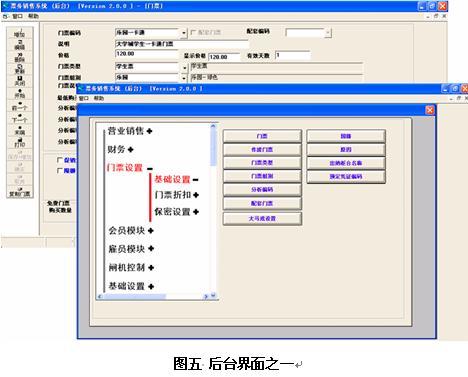
Task: Expand the 营业销售 tree node plus sign
Action: point(149,131)
